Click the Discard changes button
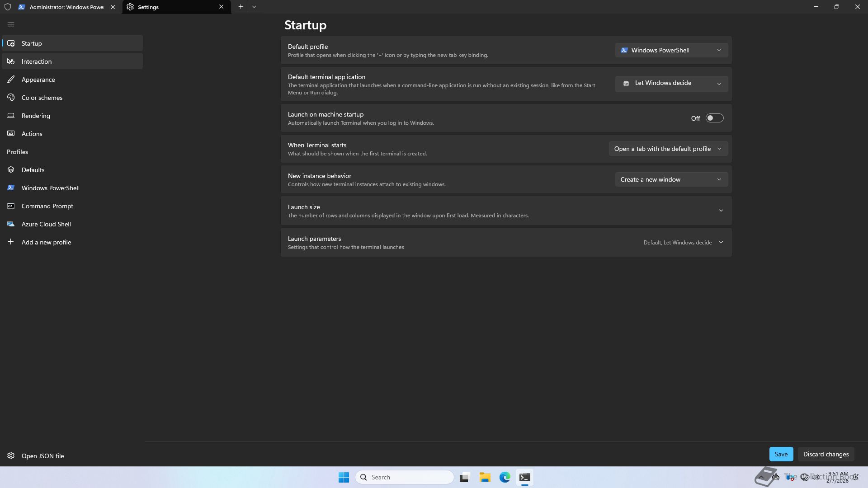The width and height of the screenshot is (868, 488). (x=826, y=454)
